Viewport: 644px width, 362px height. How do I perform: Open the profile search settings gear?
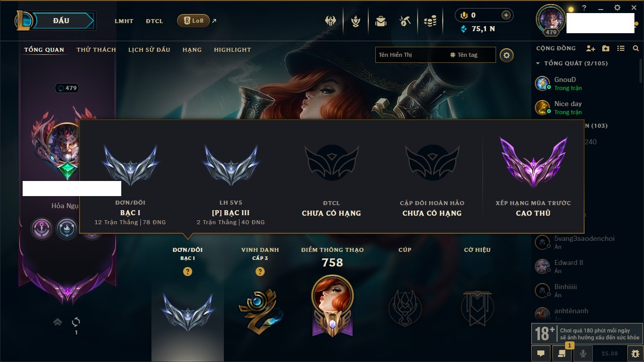(x=507, y=55)
